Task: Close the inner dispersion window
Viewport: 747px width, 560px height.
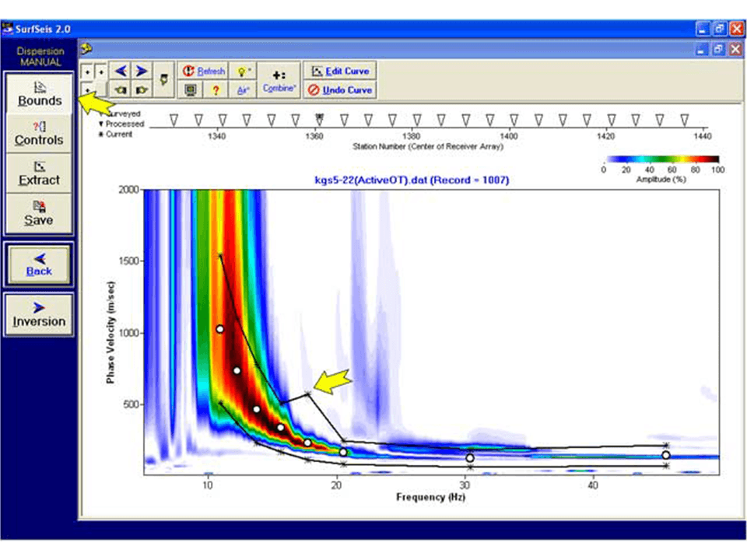Action: [x=735, y=49]
